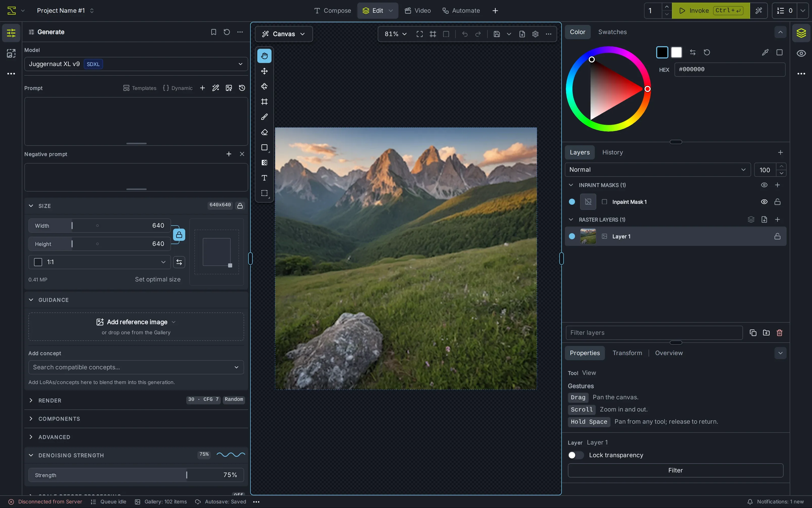Select the Bounding box crop tool
The height and width of the screenshot is (508, 812).
(264, 102)
